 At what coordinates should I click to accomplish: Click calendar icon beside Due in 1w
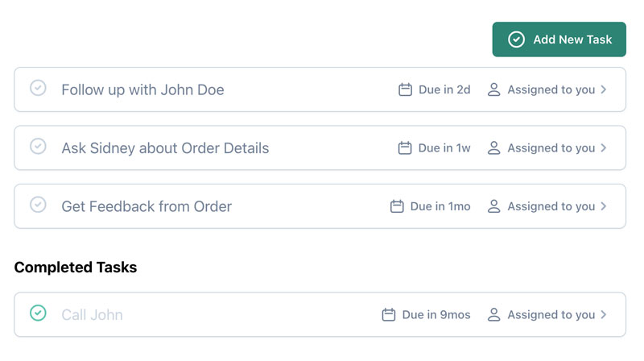click(405, 147)
